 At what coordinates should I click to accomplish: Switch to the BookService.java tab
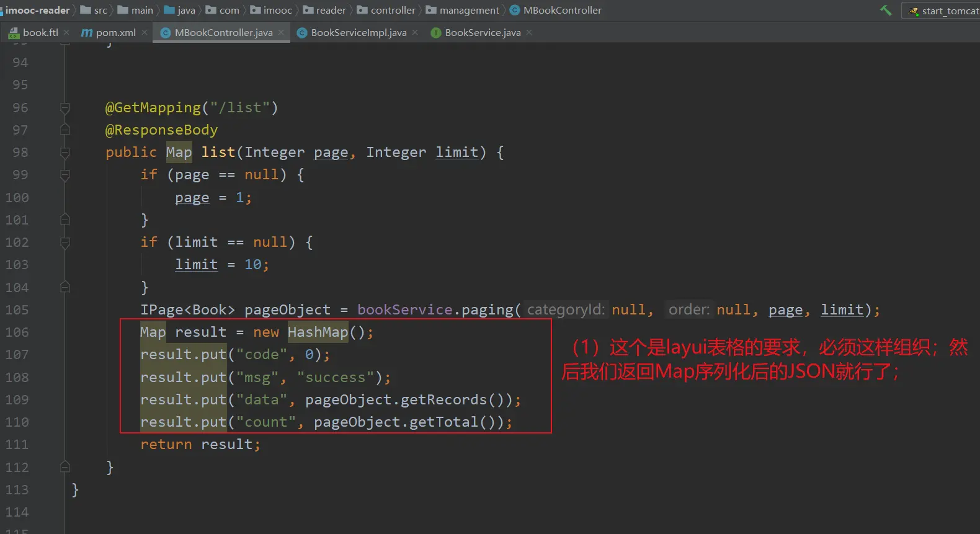(x=483, y=32)
